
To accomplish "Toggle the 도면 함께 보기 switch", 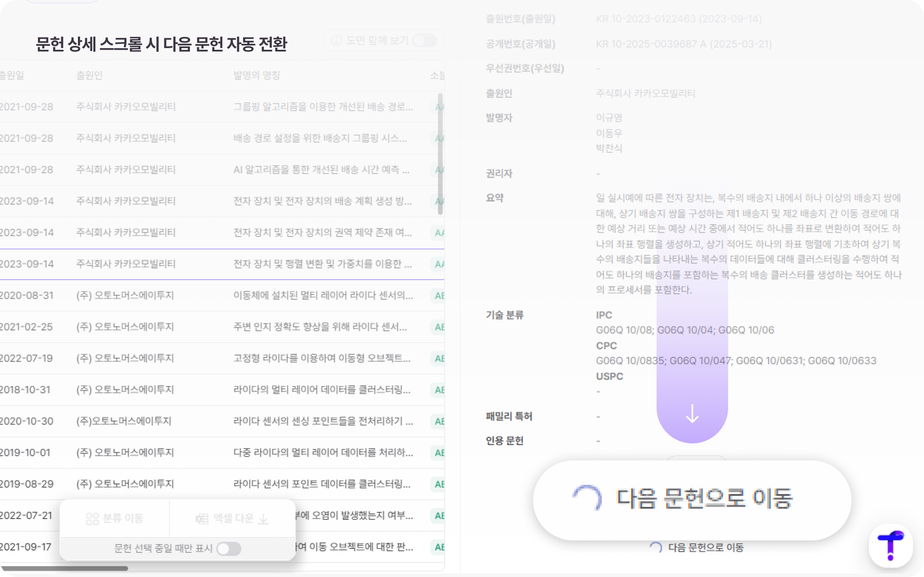I will (425, 40).
